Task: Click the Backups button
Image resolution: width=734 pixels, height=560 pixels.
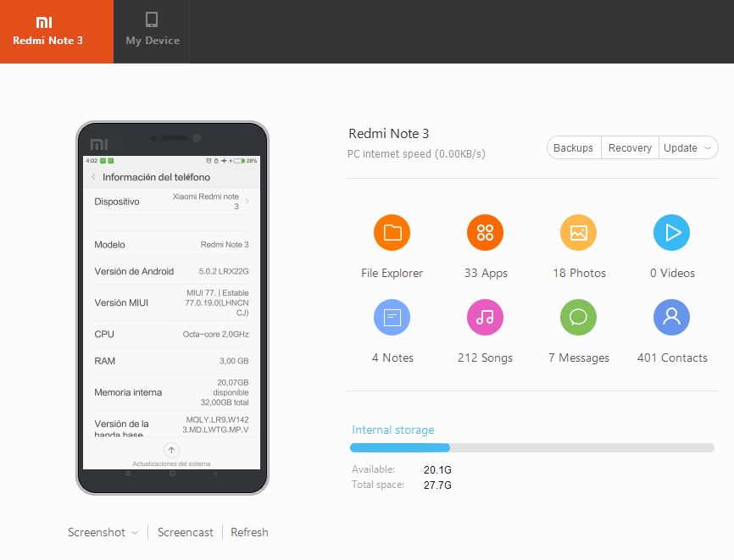Action: [x=574, y=147]
